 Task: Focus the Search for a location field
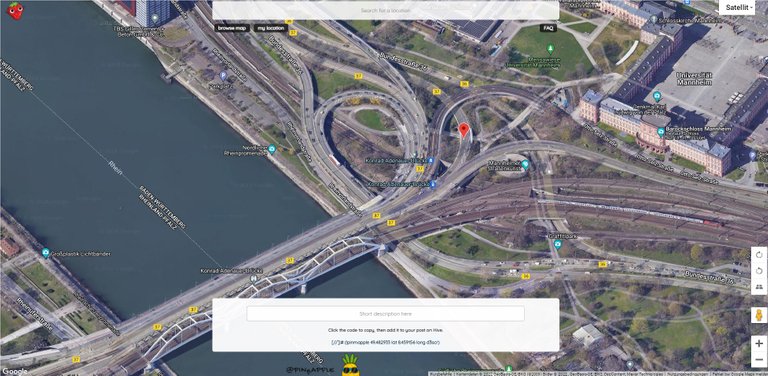385,10
